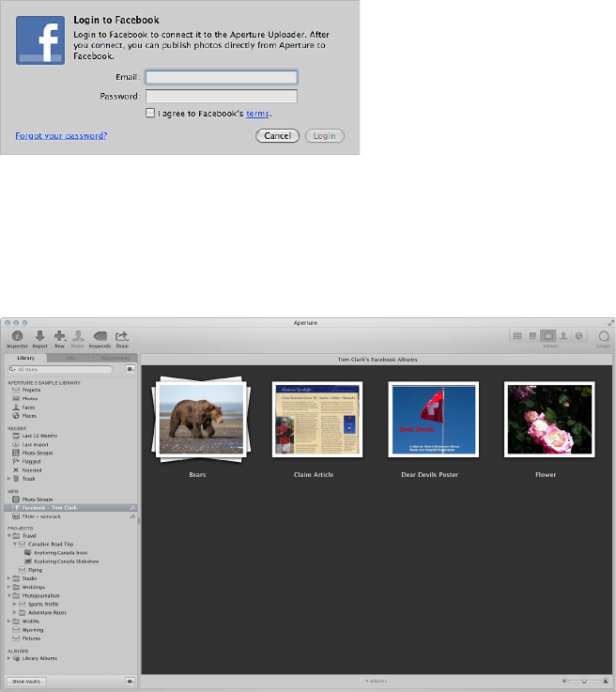Image resolution: width=616 pixels, height=692 pixels.
Task: Click the Import arrow icon
Action: 39,336
